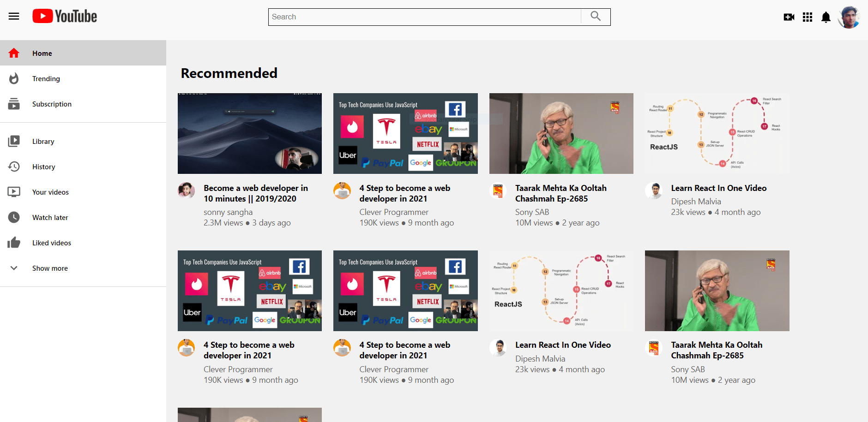Open second-row Taarak Mehta Ka Ooltah Chashmah title

(717, 350)
